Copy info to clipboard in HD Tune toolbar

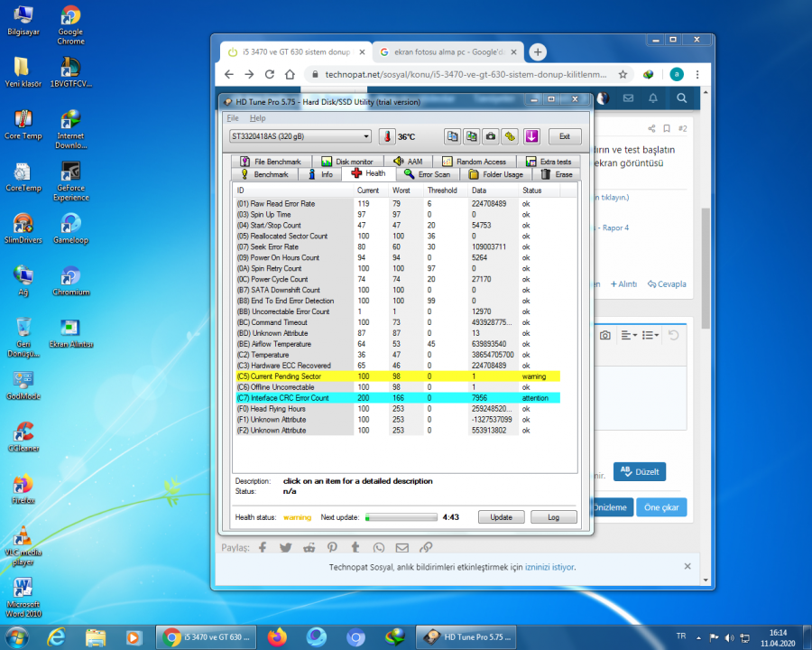coord(452,136)
